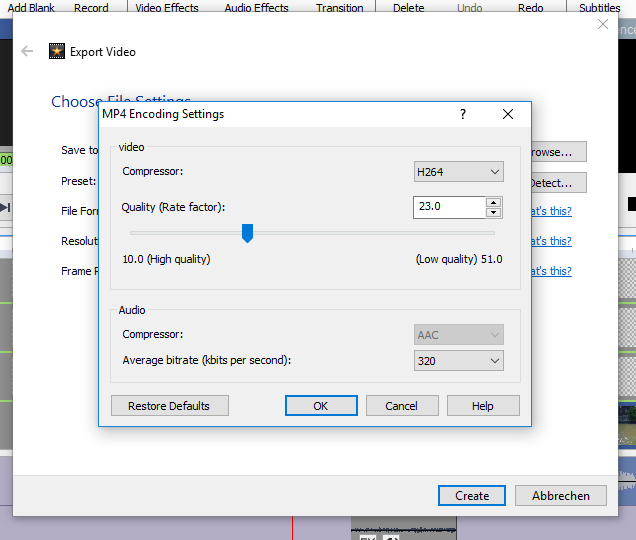This screenshot has width=636, height=540.
Task: Click Cancel in the encoding dialog
Action: click(402, 406)
